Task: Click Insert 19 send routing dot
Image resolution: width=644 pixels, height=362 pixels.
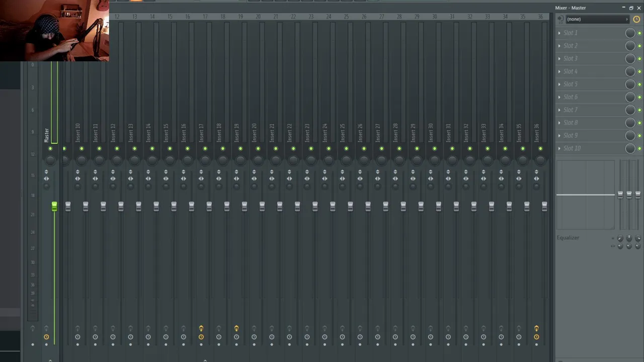Action: [x=236, y=344]
